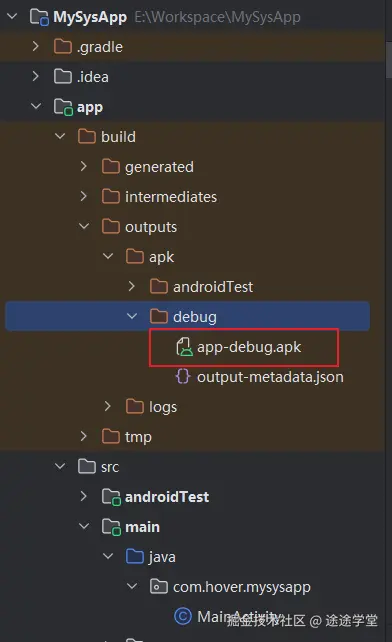Screen dimensions: 392x642
Task: Expand the .gradle folder chevron
Action: pos(36,46)
